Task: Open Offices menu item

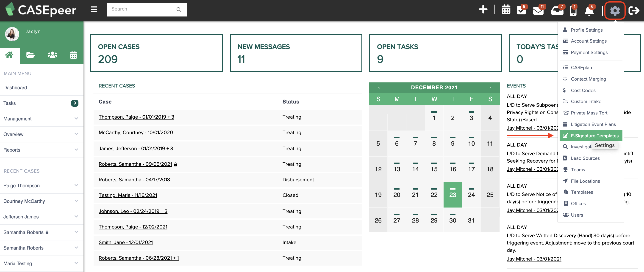Action: [x=578, y=204]
